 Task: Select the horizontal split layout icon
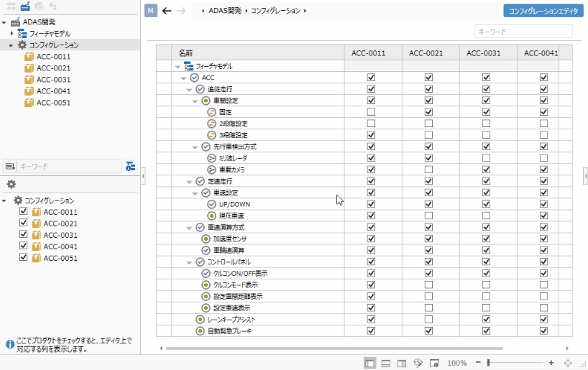coord(386,363)
